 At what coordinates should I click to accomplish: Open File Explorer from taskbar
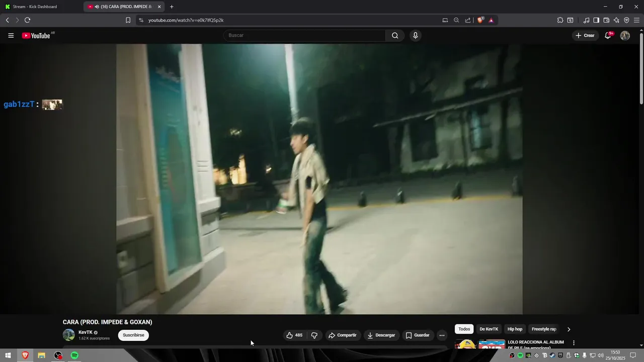41,355
